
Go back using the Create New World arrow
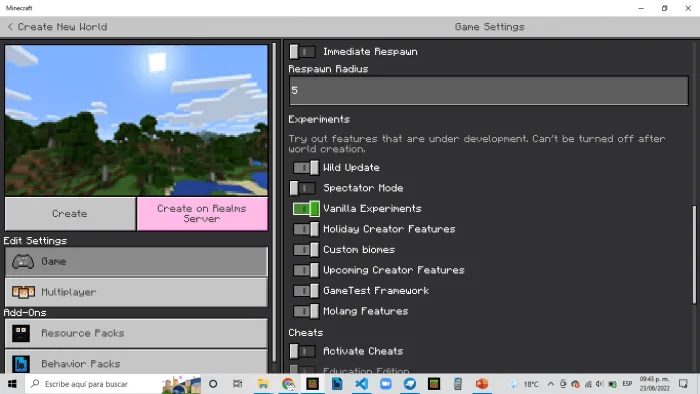(x=10, y=27)
